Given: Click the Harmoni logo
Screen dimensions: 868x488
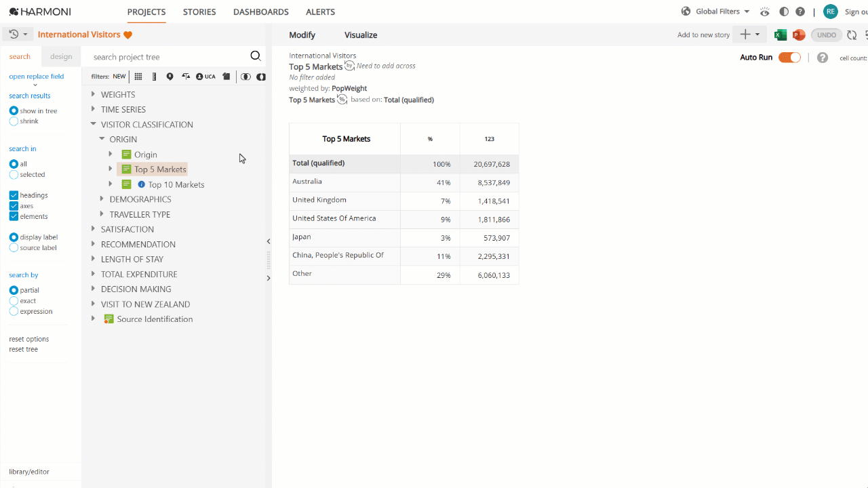Looking at the screenshot, I should click(40, 12).
